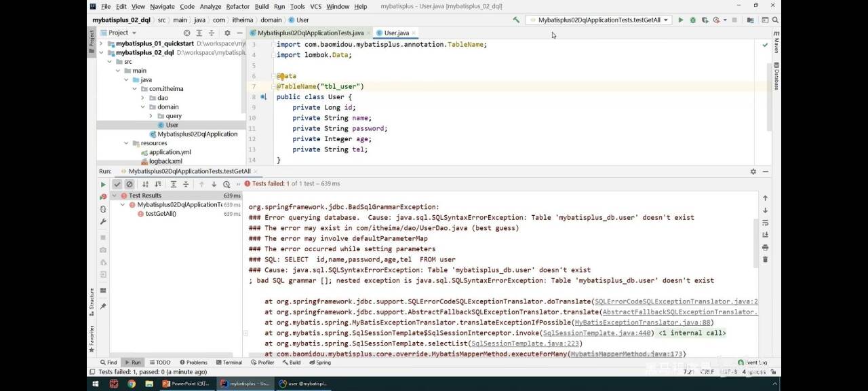The image size is (868, 391).
Task: Open the Problems tool window button
Action: click(193, 362)
